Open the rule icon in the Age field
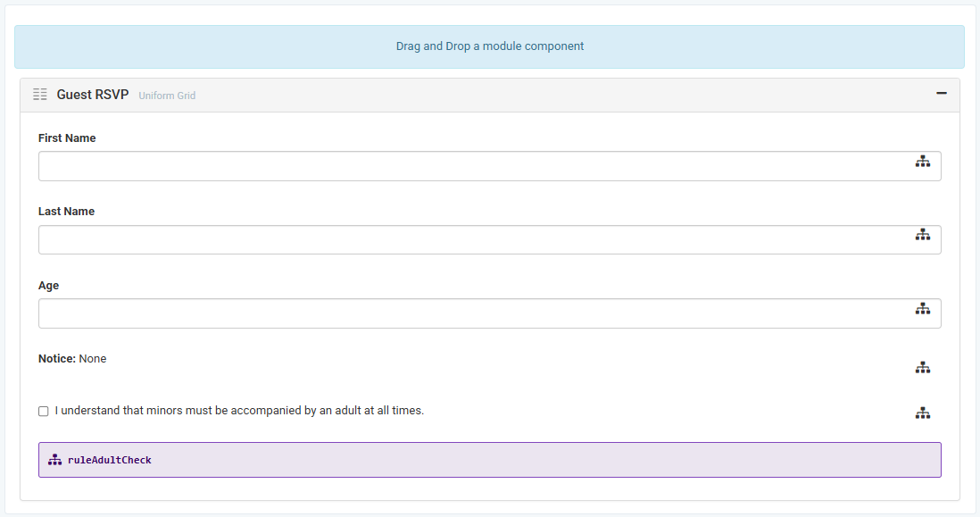 click(x=922, y=309)
